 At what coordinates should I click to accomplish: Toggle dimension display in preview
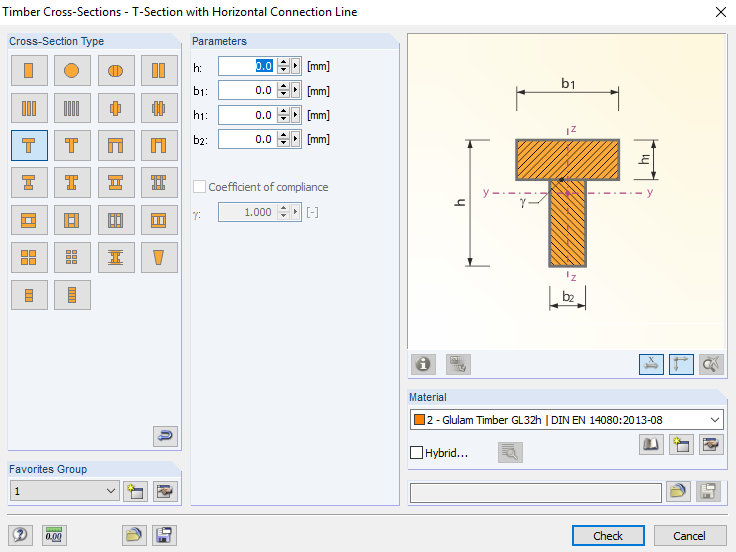tap(651, 364)
